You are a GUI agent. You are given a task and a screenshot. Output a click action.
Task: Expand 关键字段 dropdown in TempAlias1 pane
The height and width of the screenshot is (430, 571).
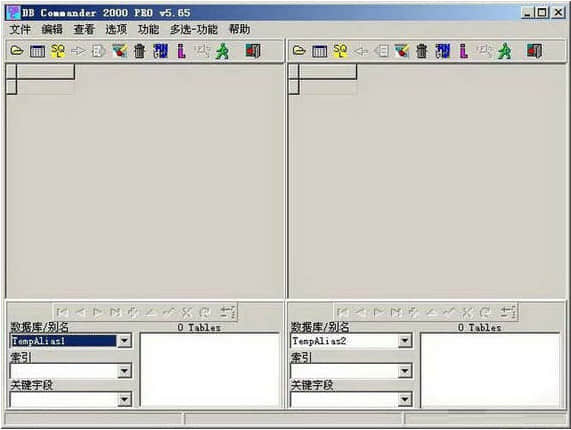tap(124, 400)
